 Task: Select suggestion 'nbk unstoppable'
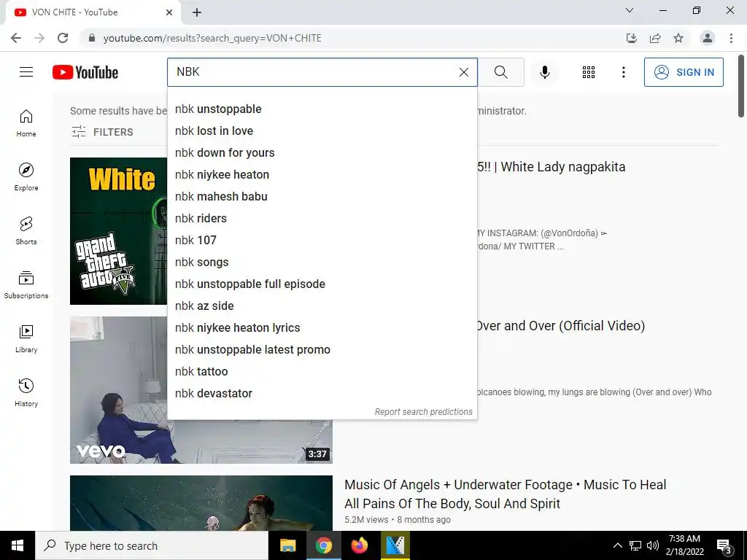click(322, 109)
